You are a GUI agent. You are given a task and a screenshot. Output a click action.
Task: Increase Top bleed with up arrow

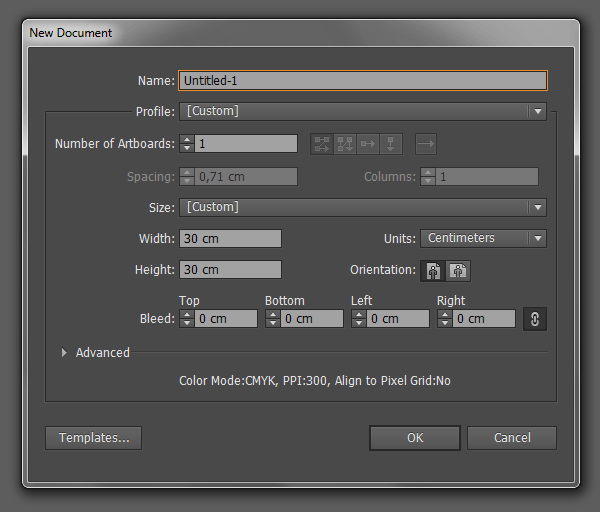click(x=187, y=315)
